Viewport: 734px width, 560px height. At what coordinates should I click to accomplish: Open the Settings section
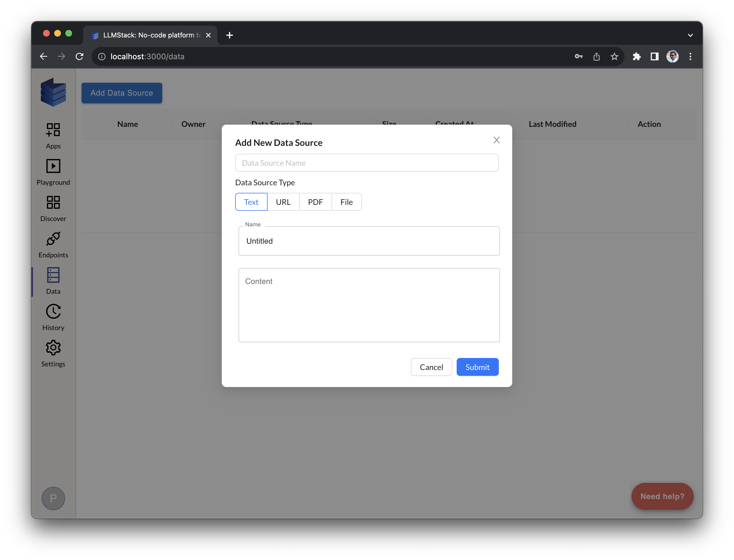pyautogui.click(x=53, y=353)
